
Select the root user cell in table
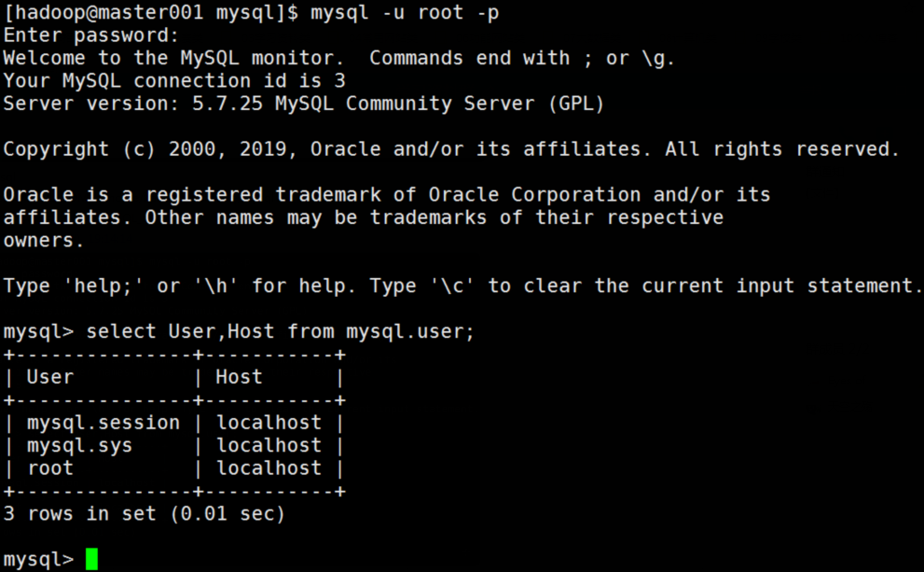50,467
